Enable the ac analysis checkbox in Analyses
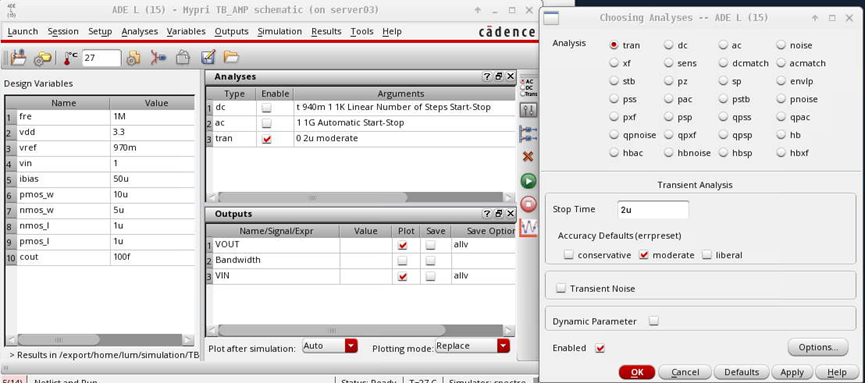Image resolution: width=865 pixels, height=383 pixels. pos(266,123)
